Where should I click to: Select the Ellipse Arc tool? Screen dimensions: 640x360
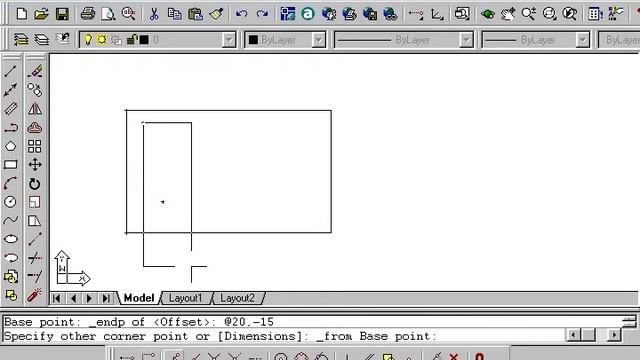(x=11, y=258)
